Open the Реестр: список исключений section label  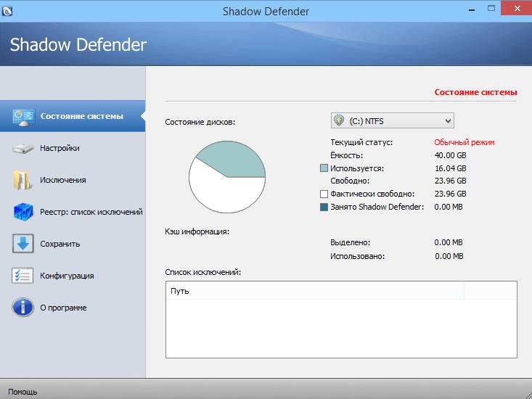91,212
